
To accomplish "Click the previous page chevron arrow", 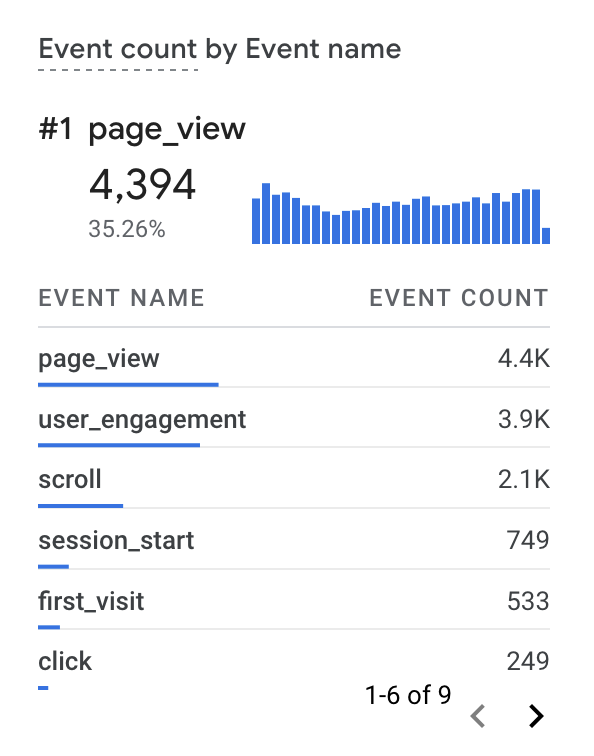I will point(478,716).
